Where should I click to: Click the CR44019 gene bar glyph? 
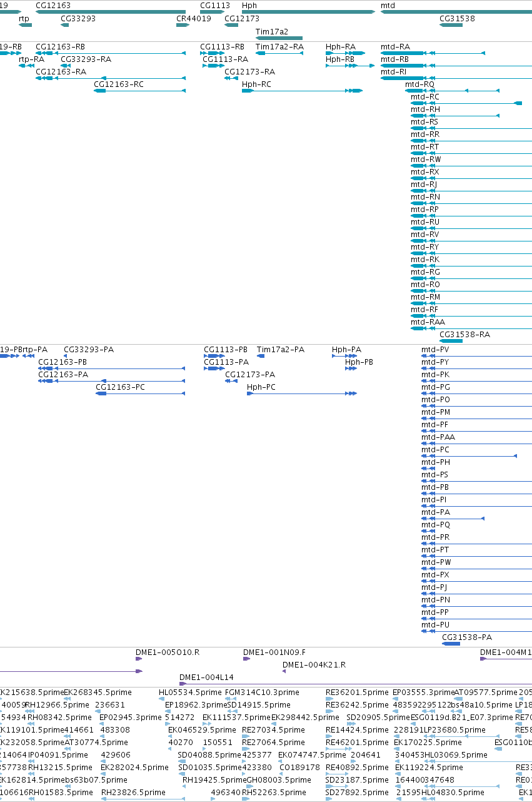183,25
